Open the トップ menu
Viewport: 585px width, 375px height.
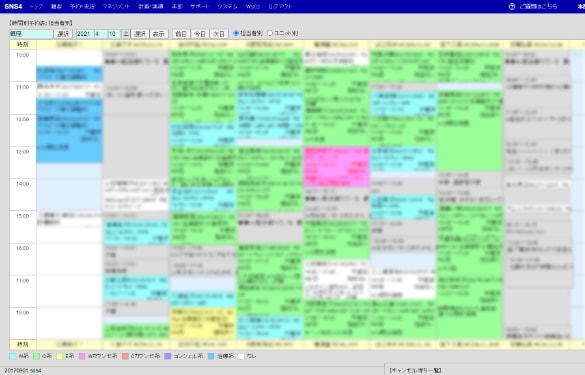pos(36,6)
